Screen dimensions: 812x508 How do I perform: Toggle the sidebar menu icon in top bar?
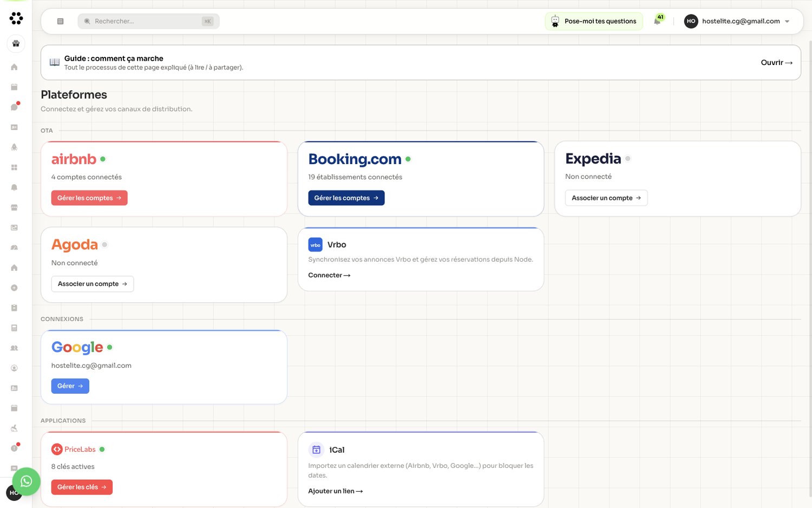[60, 21]
